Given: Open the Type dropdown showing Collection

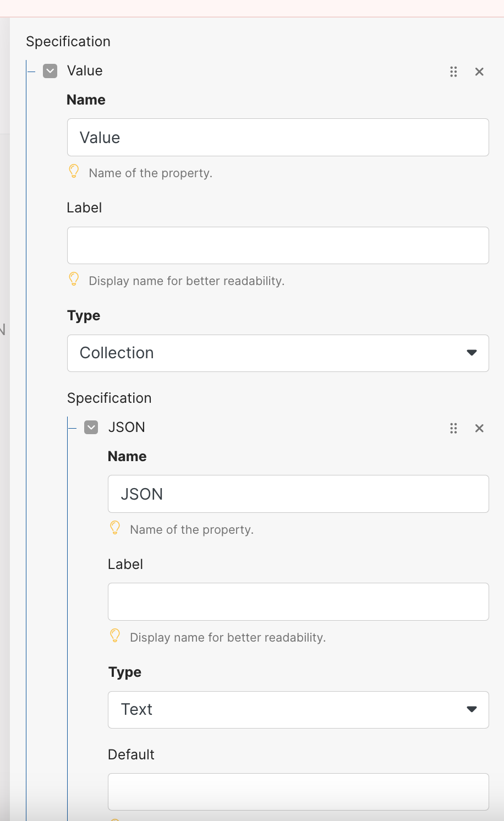Looking at the screenshot, I should click(x=278, y=353).
